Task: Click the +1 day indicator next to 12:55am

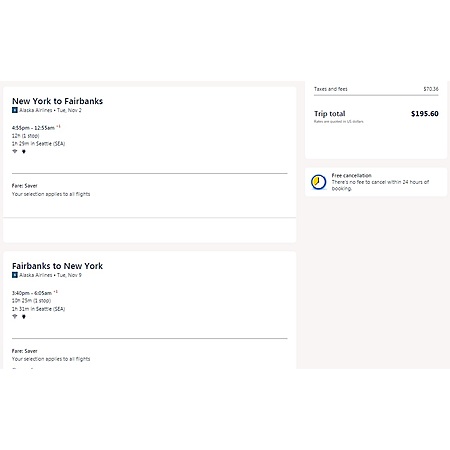Action: 58,126
